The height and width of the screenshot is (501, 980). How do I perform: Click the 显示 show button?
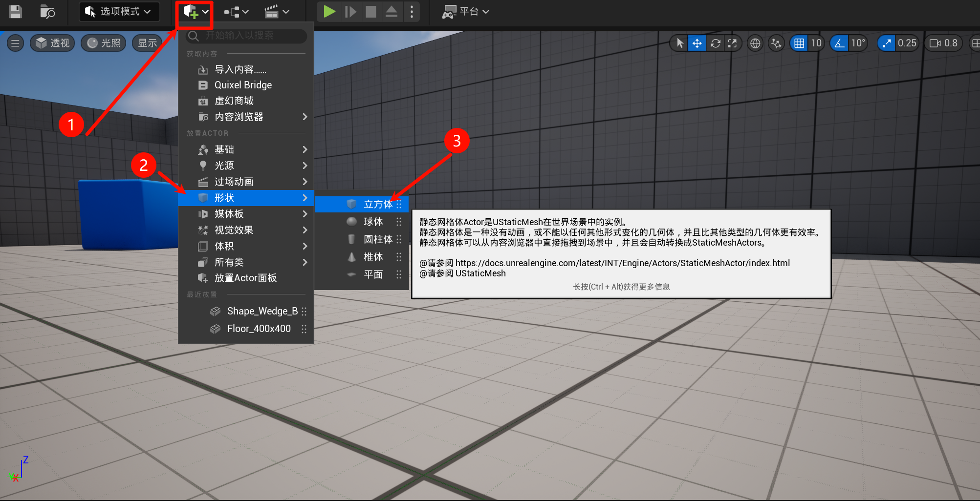(147, 43)
